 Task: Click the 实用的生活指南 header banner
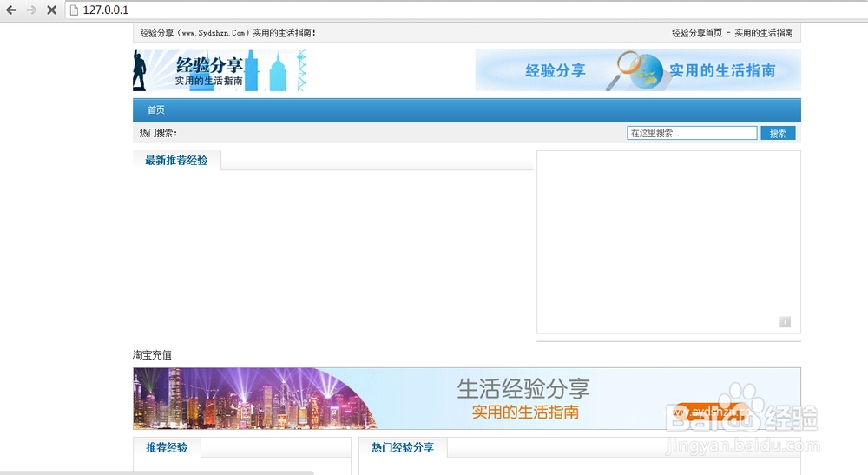638,70
